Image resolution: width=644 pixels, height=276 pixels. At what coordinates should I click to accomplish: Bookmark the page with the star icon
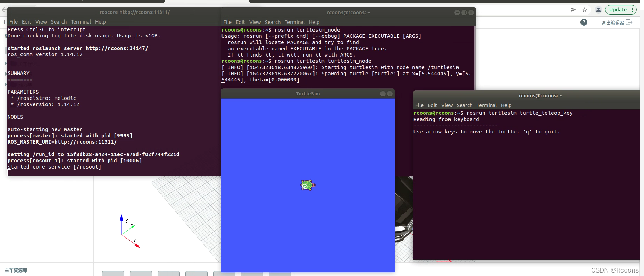[x=585, y=10]
